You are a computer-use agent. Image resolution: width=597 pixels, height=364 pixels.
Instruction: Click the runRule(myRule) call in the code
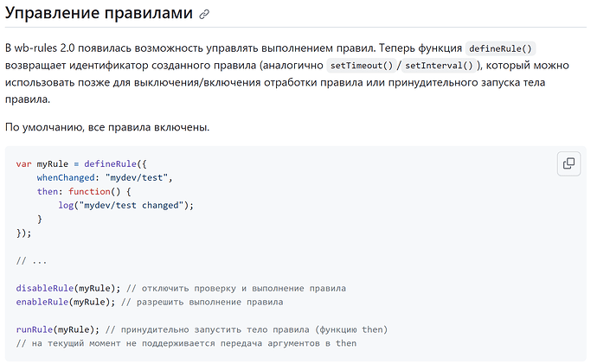pos(57,329)
